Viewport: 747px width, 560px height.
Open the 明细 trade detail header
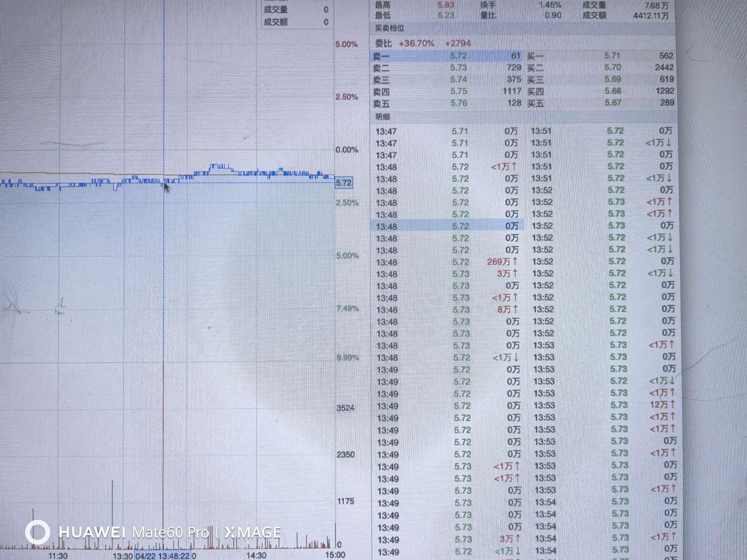click(383, 117)
